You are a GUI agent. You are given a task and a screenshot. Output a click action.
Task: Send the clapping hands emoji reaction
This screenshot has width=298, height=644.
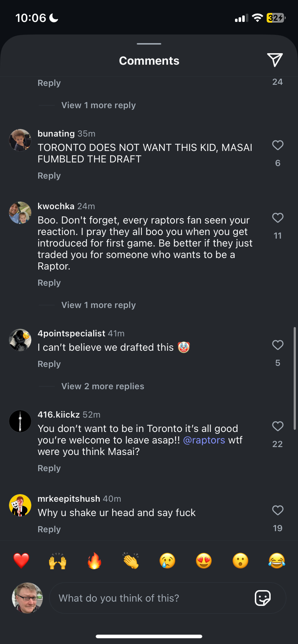click(x=131, y=561)
